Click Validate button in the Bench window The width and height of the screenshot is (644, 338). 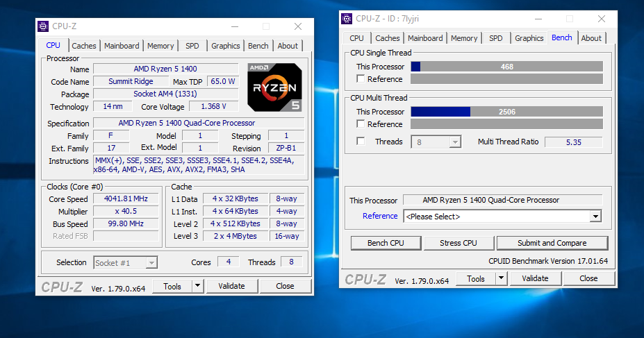coord(535,278)
